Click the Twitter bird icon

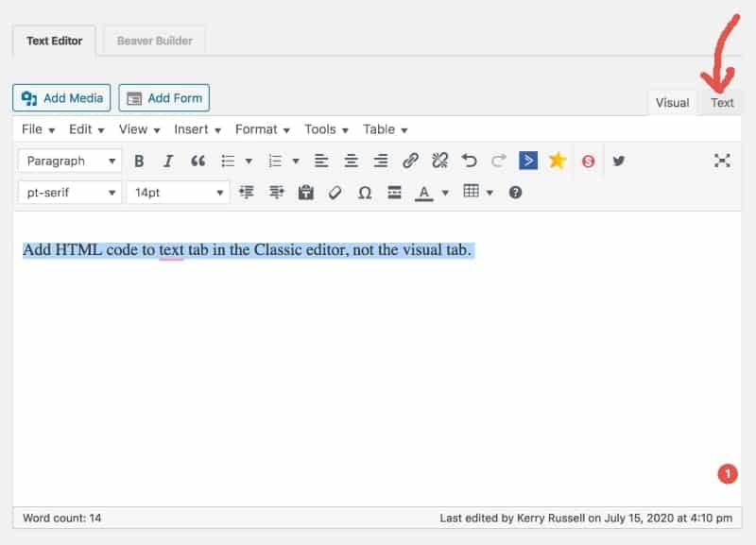click(x=619, y=161)
